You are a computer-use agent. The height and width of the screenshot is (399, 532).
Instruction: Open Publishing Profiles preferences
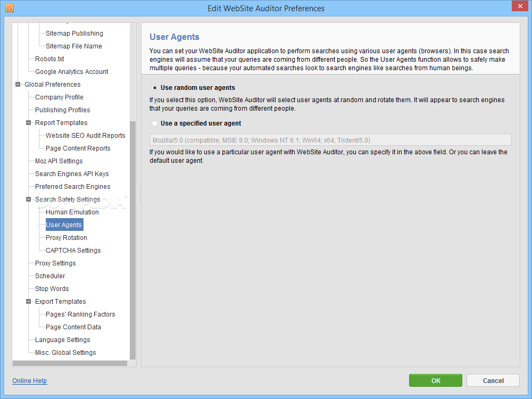coord(62,110)
